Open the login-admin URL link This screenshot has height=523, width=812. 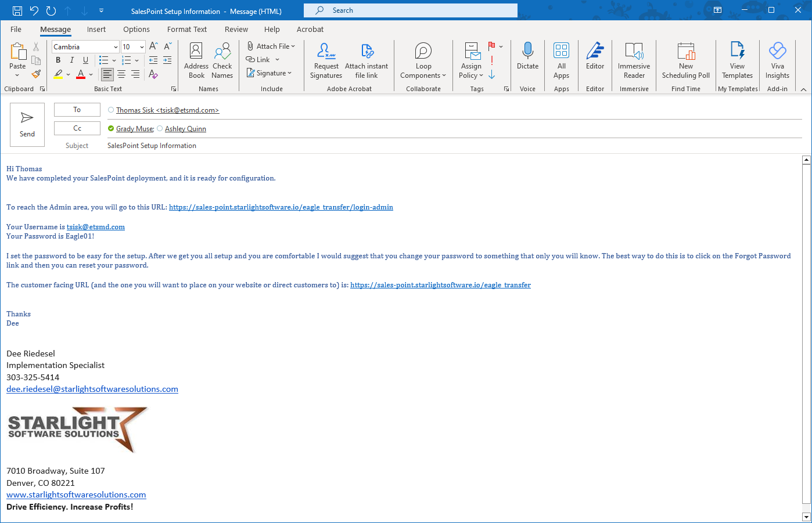pyautogui.click(x=281, y=207)
